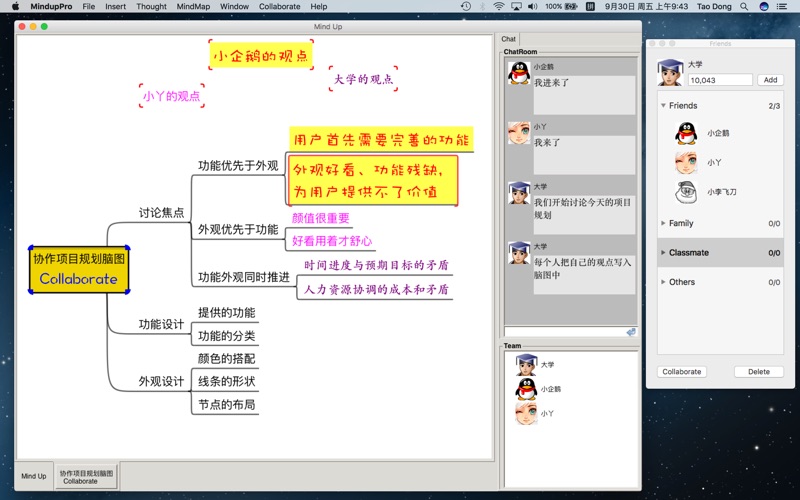Click 大学 avatar beside 我们开始讨论 message
The image size is (800, 500).
point(519,193)
